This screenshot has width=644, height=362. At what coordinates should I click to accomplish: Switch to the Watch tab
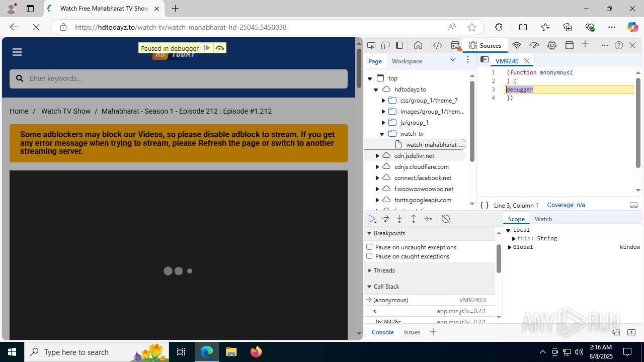point(543,219)
